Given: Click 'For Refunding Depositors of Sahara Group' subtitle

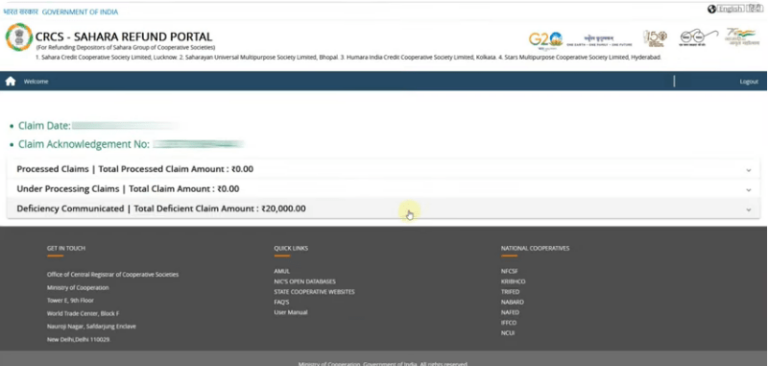Looking at the screenshot, I should pos(125,48).
